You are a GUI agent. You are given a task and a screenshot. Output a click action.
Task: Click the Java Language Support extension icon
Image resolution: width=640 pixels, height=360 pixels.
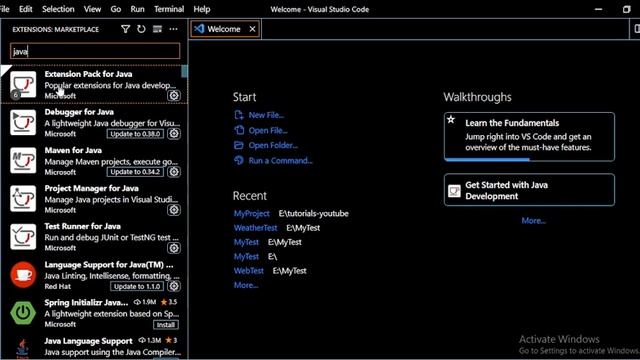coord(23,348)
